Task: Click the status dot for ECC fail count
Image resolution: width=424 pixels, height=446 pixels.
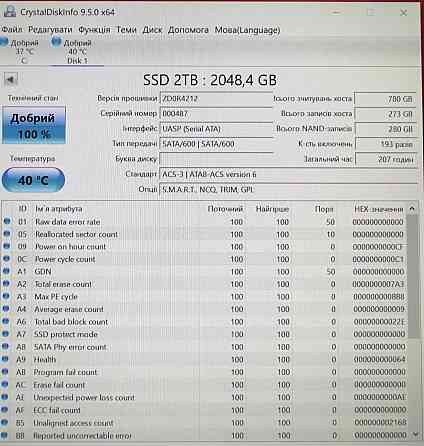Action: pos(4,410)
